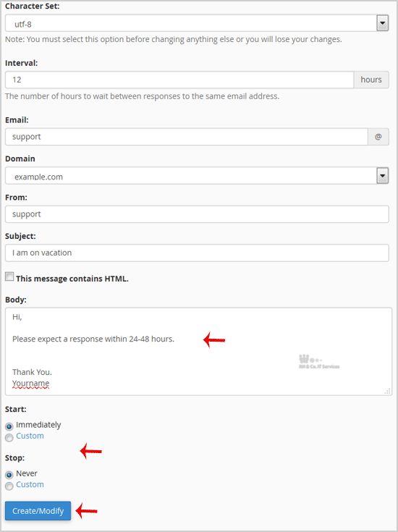Click the Custom link under Stop
398x532 pixels.
click(30, 484)
